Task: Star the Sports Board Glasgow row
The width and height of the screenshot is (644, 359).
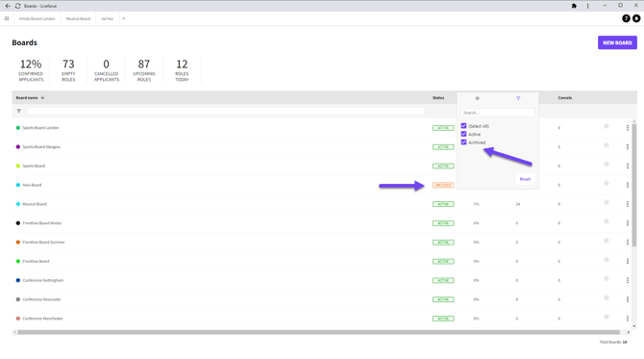Action: (x=607, y=145)
